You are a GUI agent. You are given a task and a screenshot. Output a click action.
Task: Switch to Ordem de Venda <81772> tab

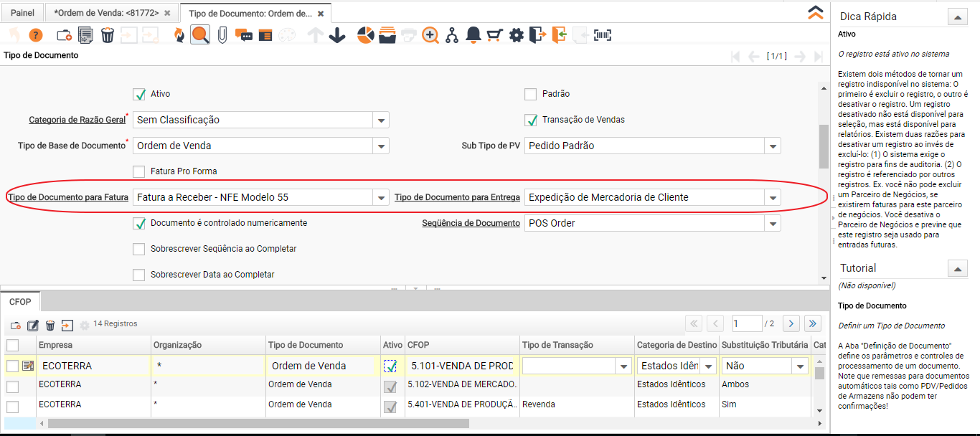click(x=106, y=13)
